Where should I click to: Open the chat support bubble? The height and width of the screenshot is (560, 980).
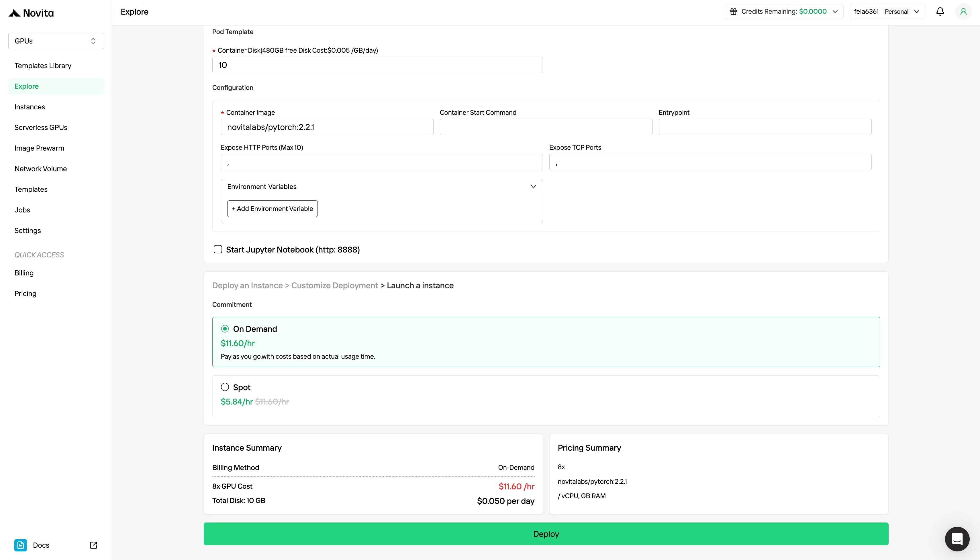(957, 539)
